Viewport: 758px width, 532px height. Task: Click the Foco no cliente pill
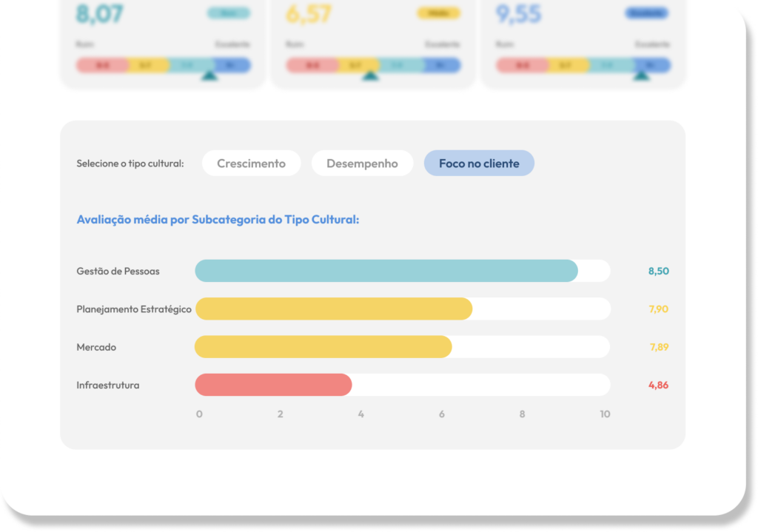click(479, 164)
